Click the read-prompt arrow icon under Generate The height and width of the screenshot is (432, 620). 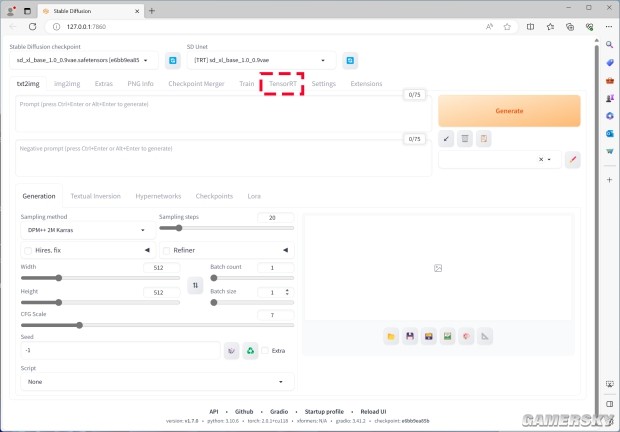click(446, 139)
